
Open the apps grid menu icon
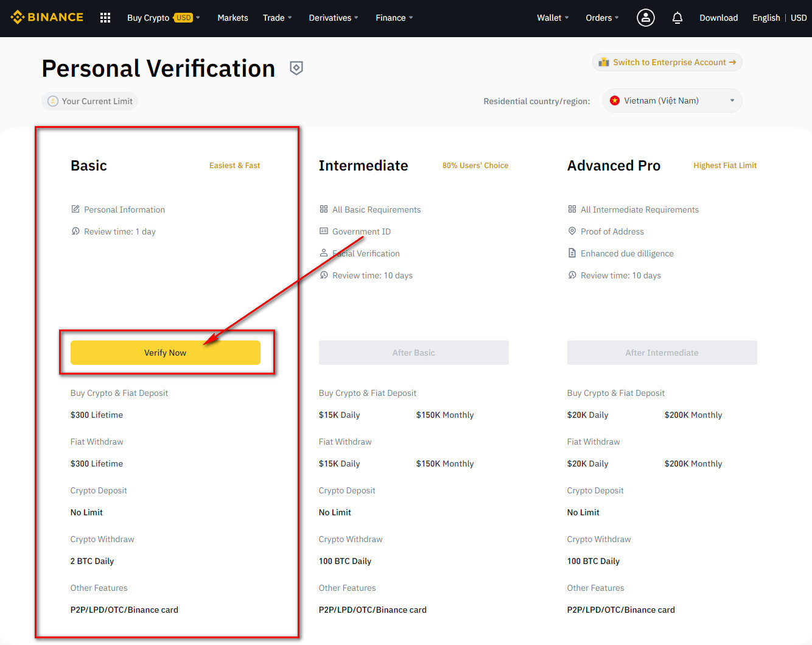(105, 18)
